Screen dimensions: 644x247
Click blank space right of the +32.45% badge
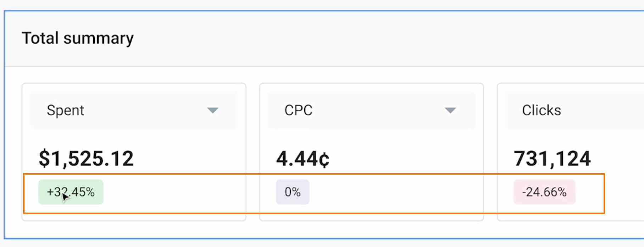tap(170, 192)
